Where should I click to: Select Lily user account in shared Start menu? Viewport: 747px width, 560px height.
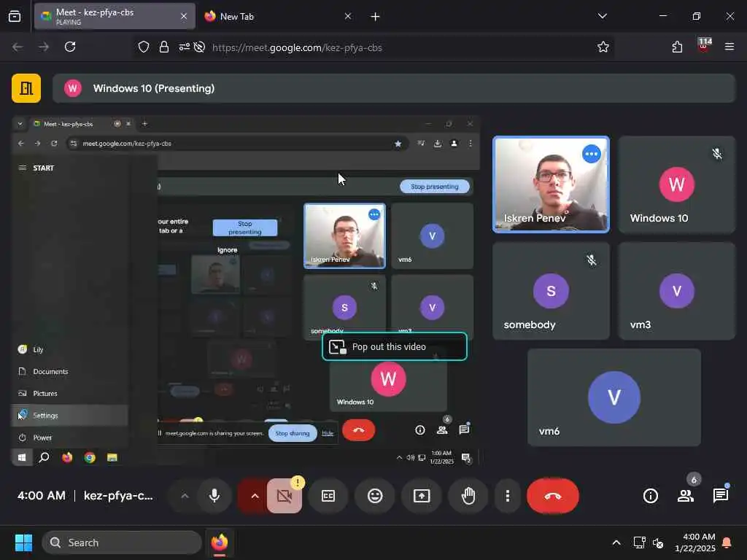(69, 349)
